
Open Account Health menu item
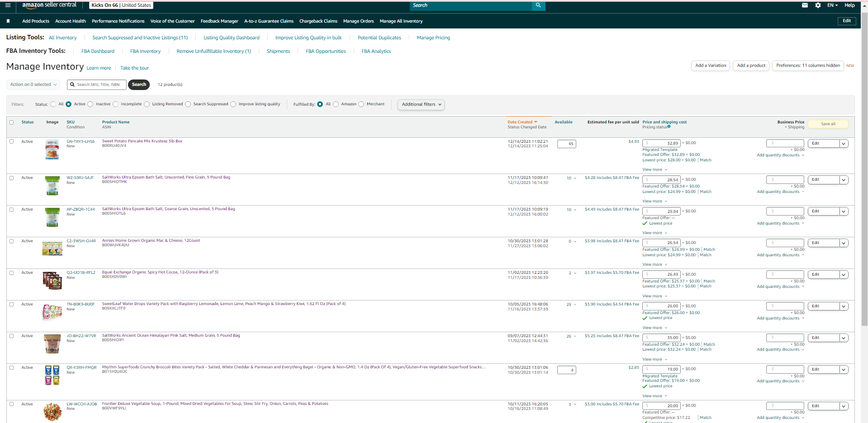(x=71, y=21)
